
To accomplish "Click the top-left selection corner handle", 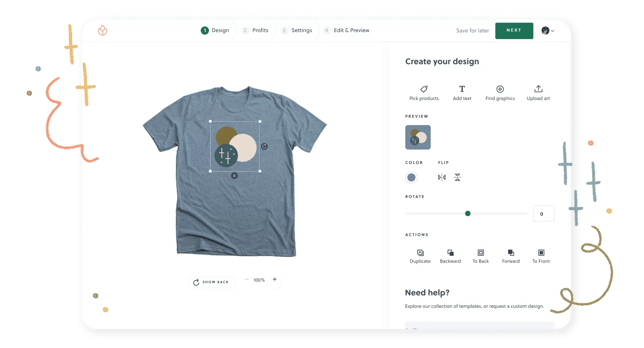I will pyautogui.click(x=210, y=121).
